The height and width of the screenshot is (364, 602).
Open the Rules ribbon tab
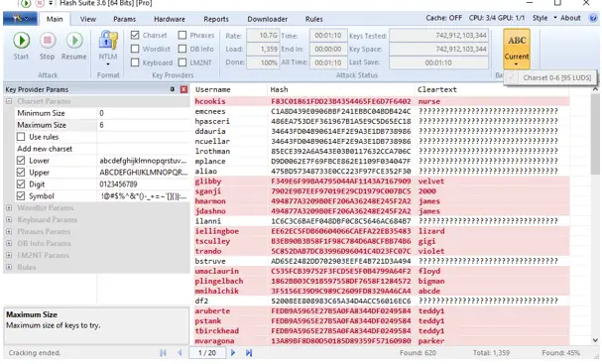[314, 19]
